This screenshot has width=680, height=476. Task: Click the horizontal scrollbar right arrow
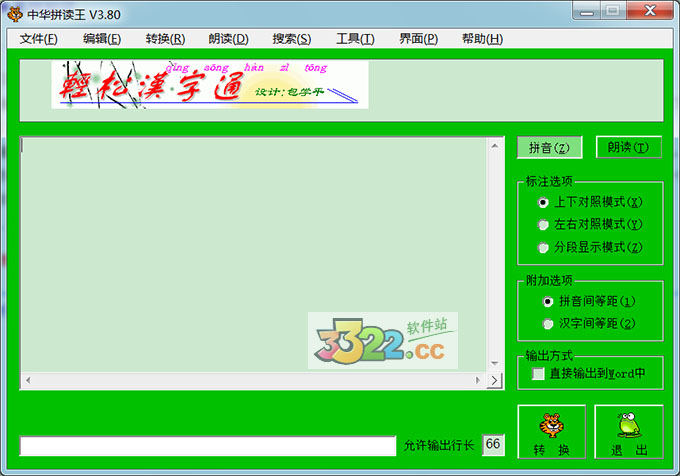[x=478, y=380]
